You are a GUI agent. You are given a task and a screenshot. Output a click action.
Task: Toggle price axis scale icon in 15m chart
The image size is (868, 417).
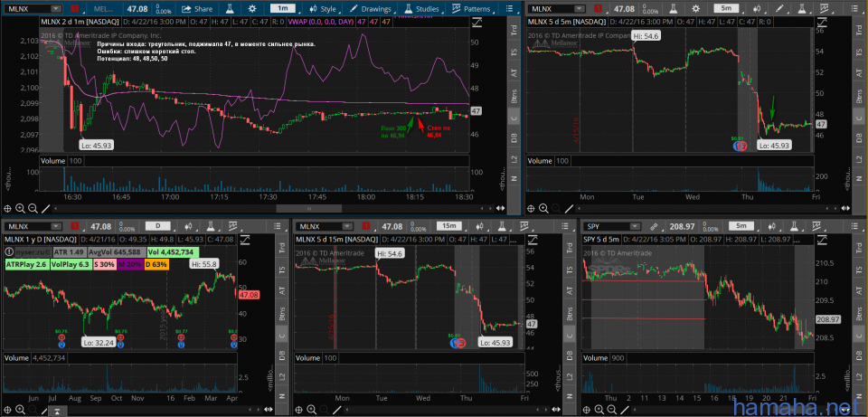[x=532, y=239]
